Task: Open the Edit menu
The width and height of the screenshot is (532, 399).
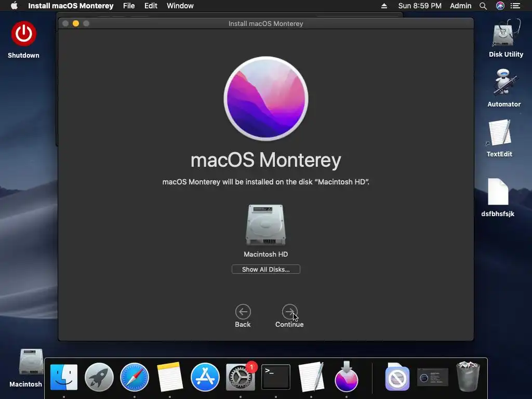Action: coord(151,6)
